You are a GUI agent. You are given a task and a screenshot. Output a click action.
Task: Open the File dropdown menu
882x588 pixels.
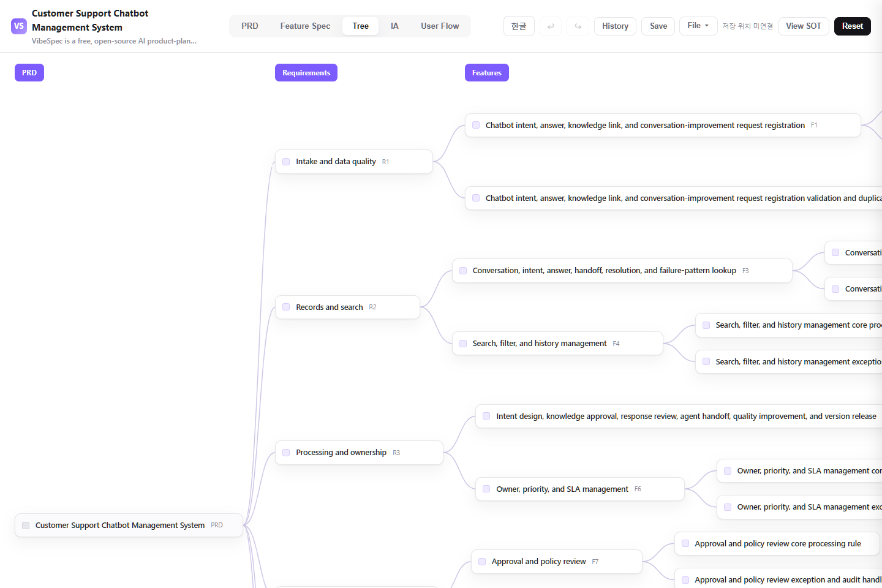(698, 26)
